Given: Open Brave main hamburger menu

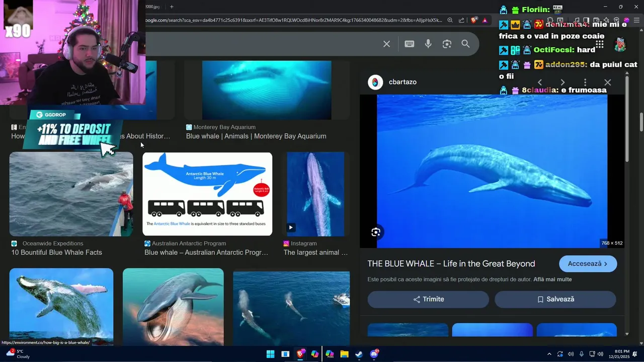Looking at the screenshot, I should pyautogui.click(x=636, y=20).
